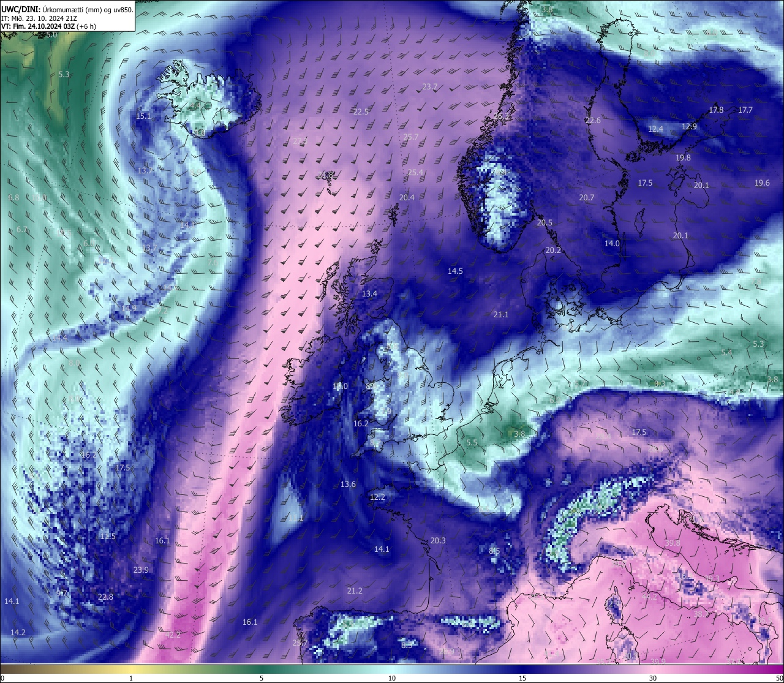Select the 20.4 value near Shetland
The image size is (784, 683).
[407, 197]
